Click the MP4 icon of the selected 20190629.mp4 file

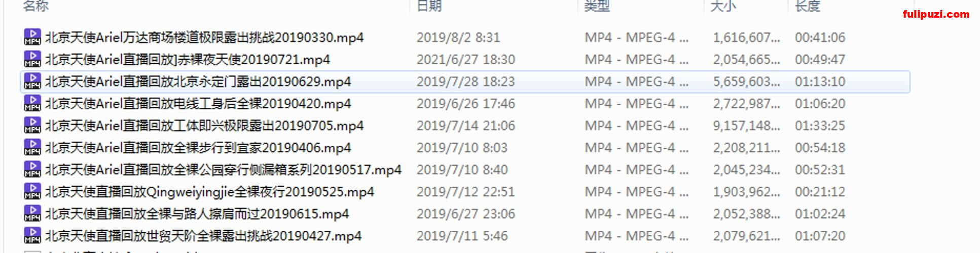click(32, 81)
